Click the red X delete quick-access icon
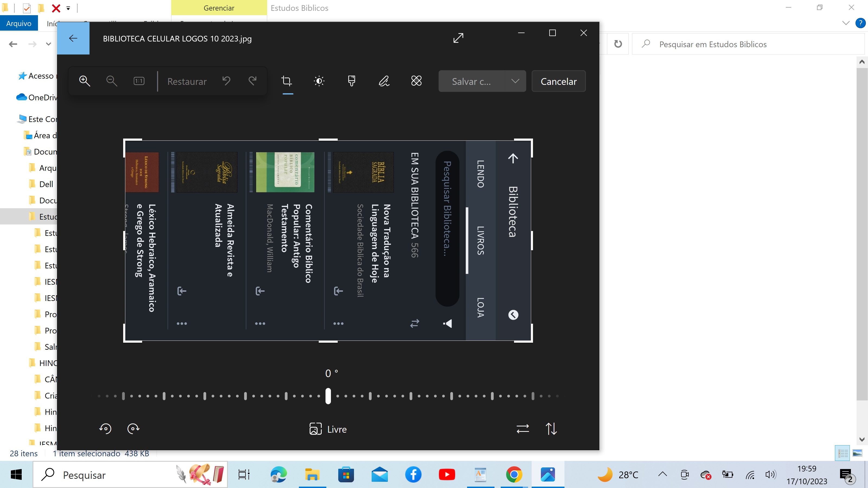The height and width of the screenshot is (488, 868). pos(56,8)
